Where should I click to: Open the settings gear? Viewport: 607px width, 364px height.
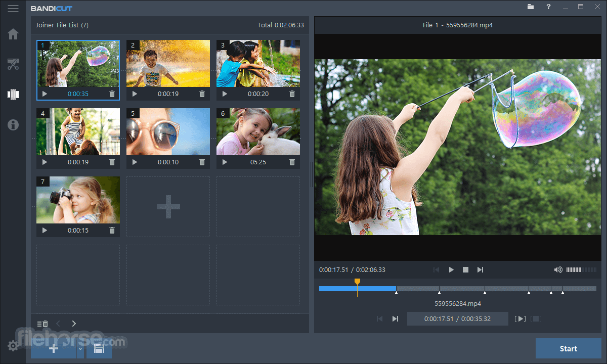(x=13, y=346)
